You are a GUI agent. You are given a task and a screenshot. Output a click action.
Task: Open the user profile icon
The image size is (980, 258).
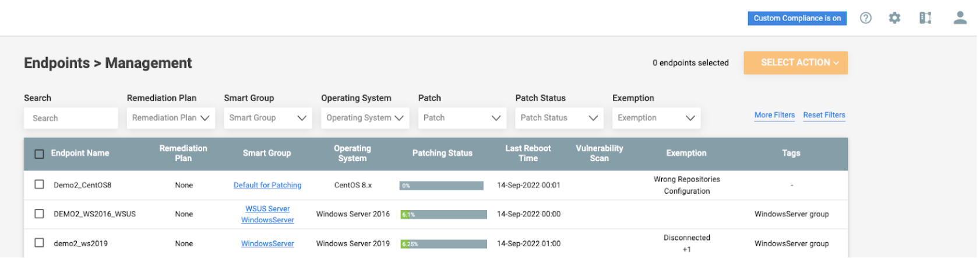click(960, 18)
